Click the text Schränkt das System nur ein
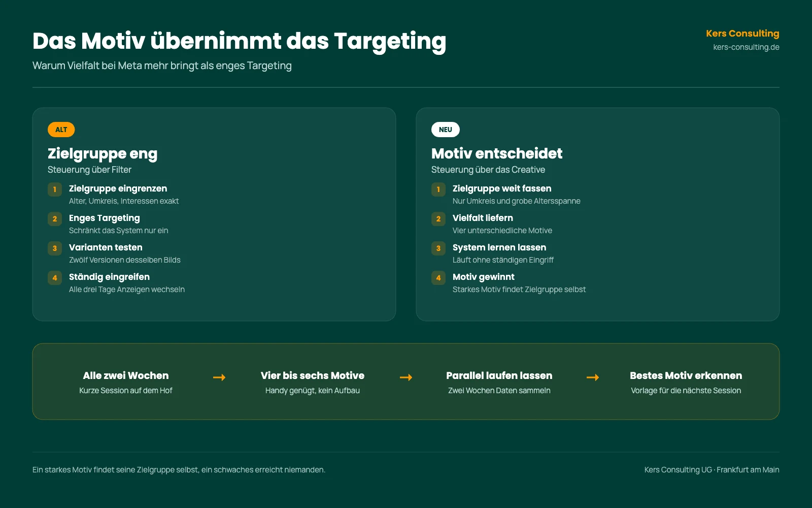Viewport: 812px width, 508px height. (x=119, y=231)
